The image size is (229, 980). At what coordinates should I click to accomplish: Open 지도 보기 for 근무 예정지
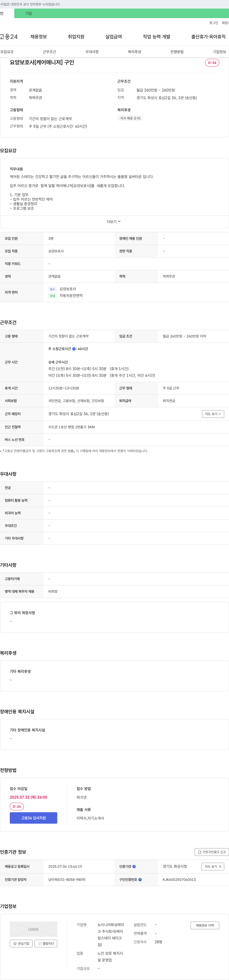pyautogui.click(x=213, y=414)
